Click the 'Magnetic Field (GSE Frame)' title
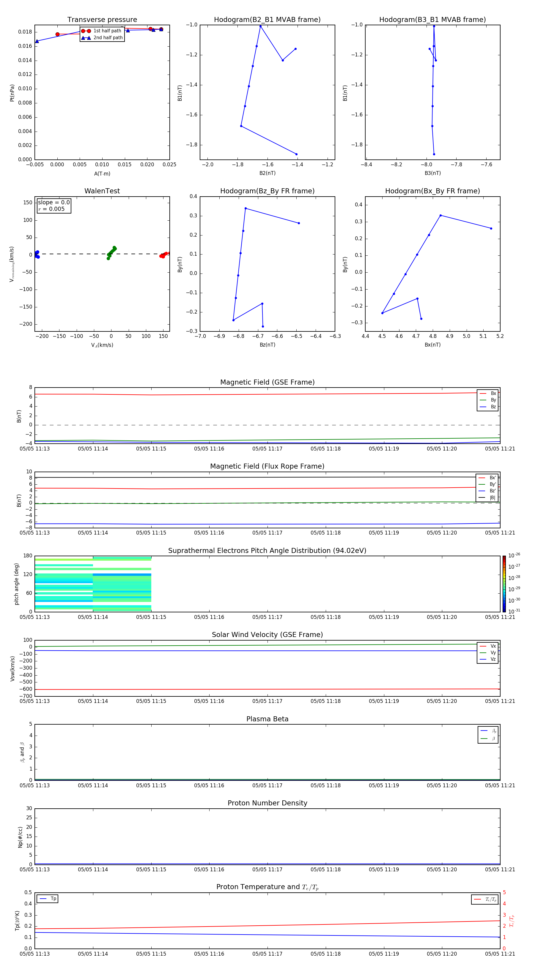535x980 pixels. (x=267, y=382)
